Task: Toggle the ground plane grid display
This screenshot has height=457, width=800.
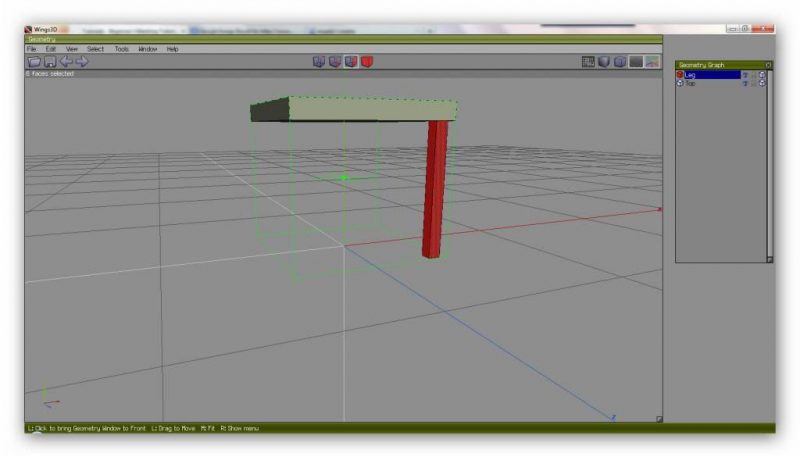Action: [589, 62]
